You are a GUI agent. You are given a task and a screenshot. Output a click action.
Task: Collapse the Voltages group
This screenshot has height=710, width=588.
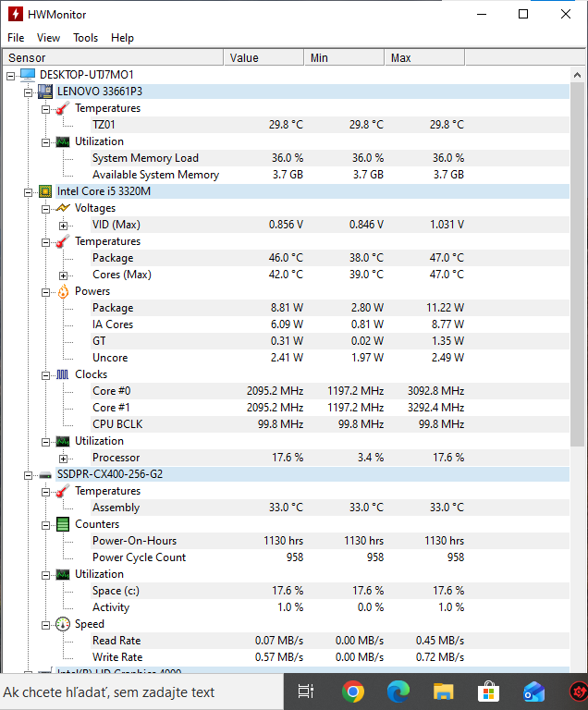pos(45,209)
